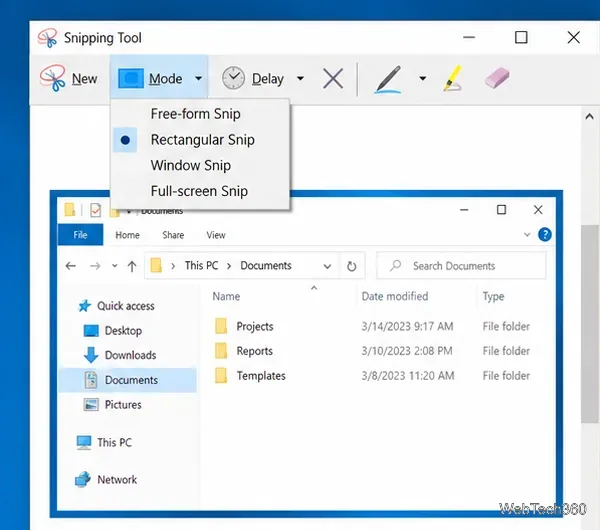Choose Full-screen Snip from the menu
Image resolution: width=600 pixels, height=530 pixels.
200,191
